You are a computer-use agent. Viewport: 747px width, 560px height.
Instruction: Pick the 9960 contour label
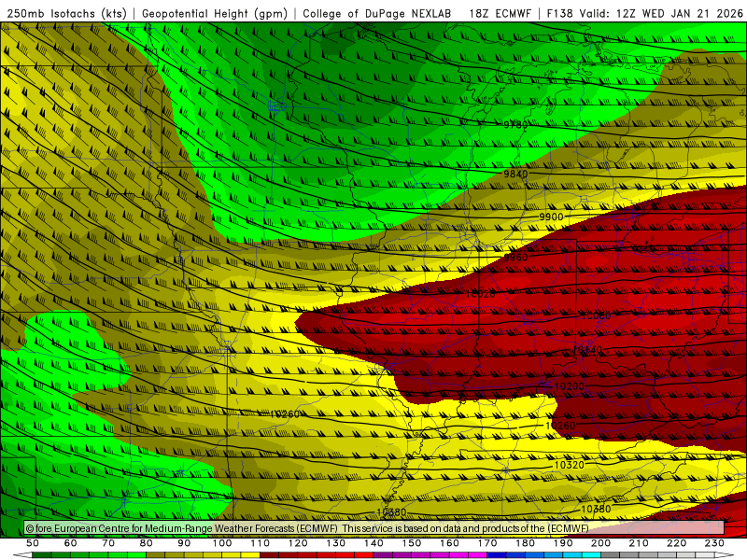tap(515, 258)
